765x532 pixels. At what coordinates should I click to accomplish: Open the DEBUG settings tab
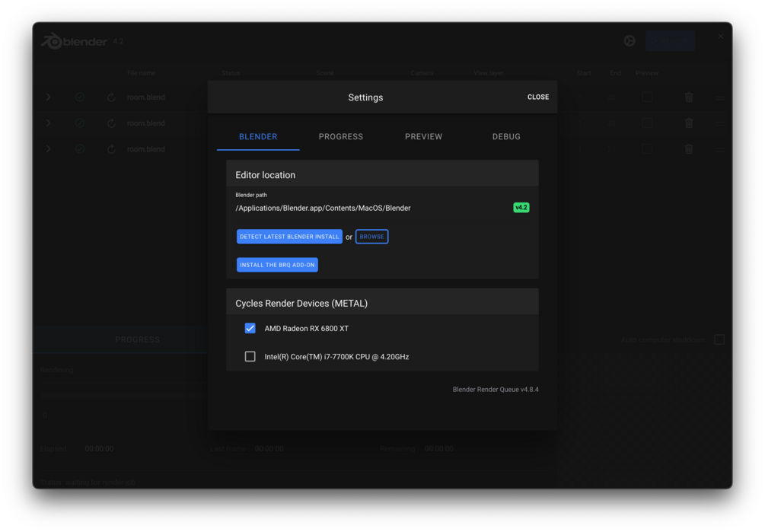pyautogui.click(x=506, y=136)
